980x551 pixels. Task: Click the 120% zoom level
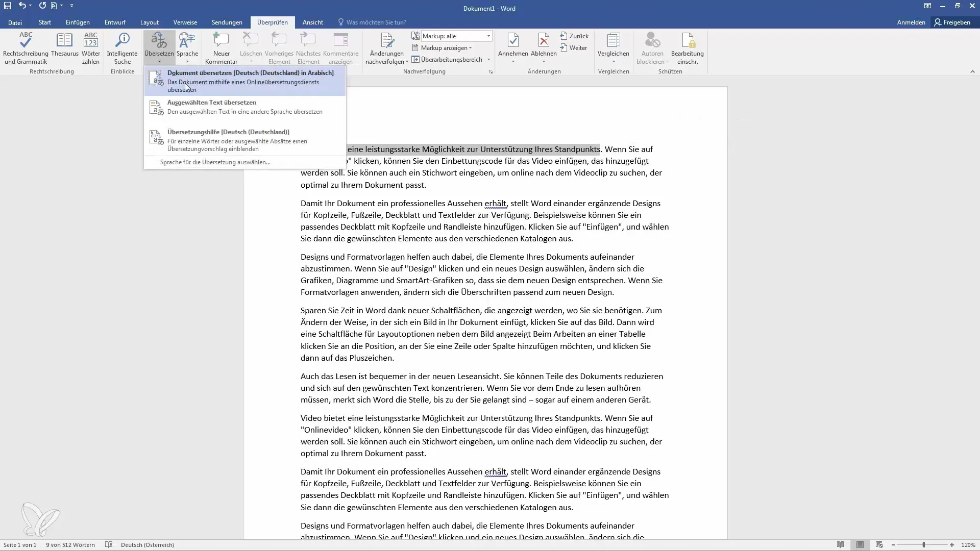[968, 545]
